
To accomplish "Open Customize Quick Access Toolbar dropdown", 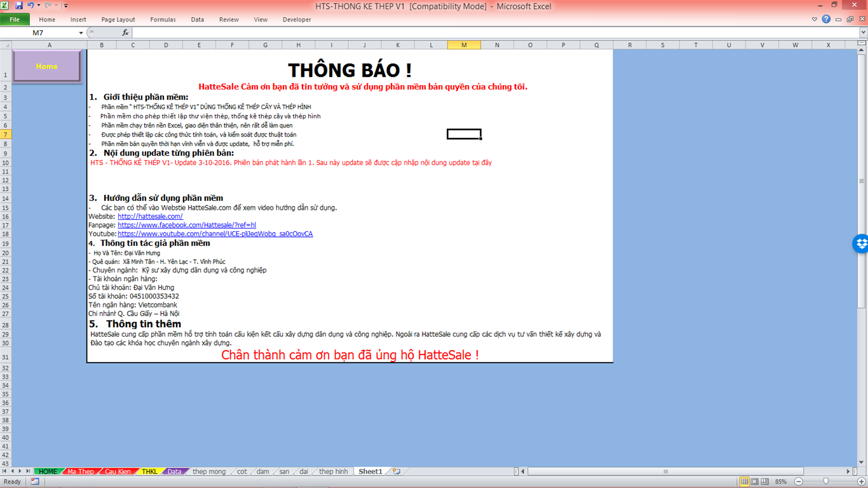I will (65, 6).
